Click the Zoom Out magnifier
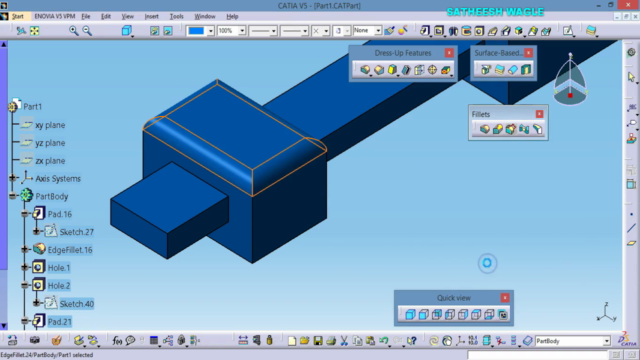Image resolution: width=640 pixels, height=360 pixels. 87,31
